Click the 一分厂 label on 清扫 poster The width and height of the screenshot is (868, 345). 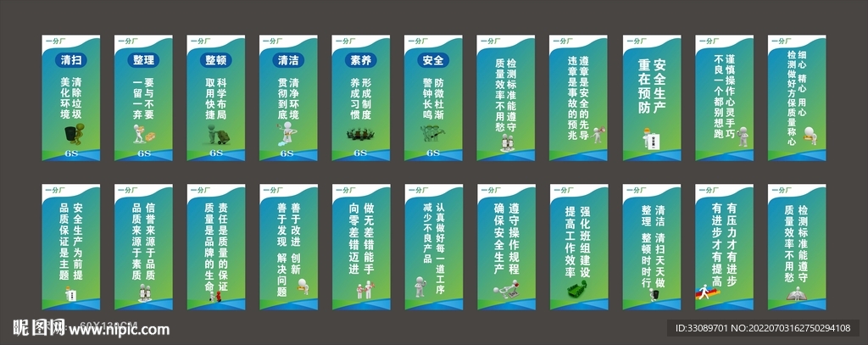point(53,41)
